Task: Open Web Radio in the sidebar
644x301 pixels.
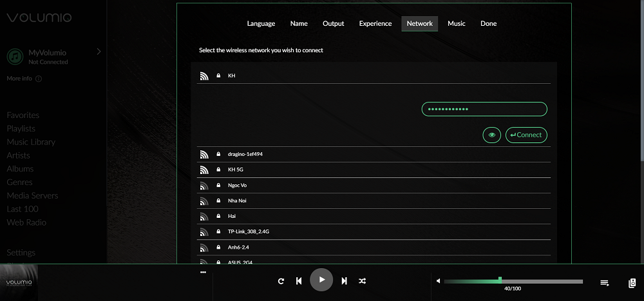Action: click(26, 222)
